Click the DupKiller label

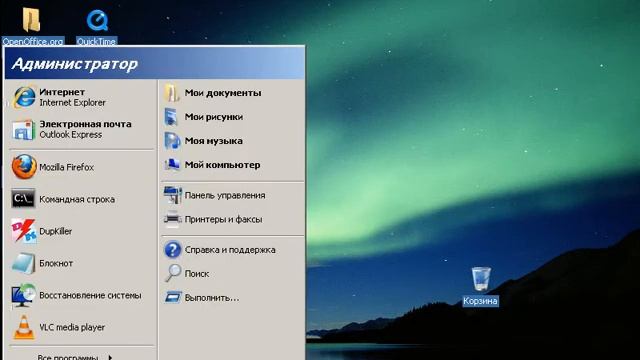56,231
